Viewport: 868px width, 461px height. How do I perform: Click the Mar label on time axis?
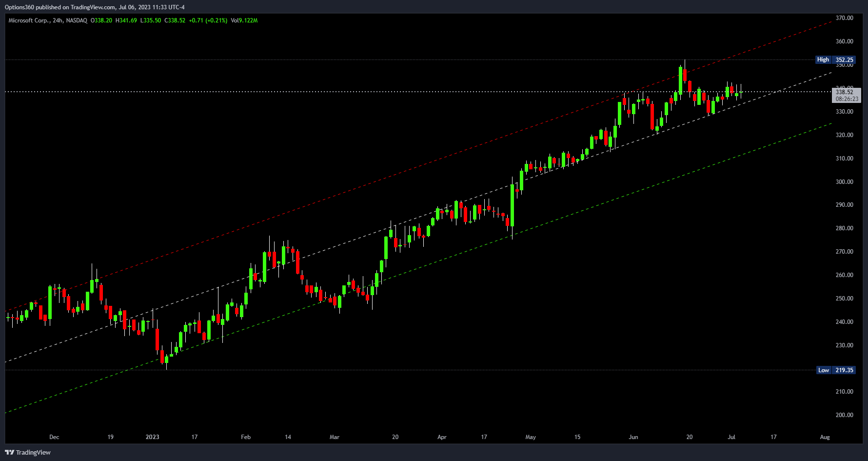335,437
